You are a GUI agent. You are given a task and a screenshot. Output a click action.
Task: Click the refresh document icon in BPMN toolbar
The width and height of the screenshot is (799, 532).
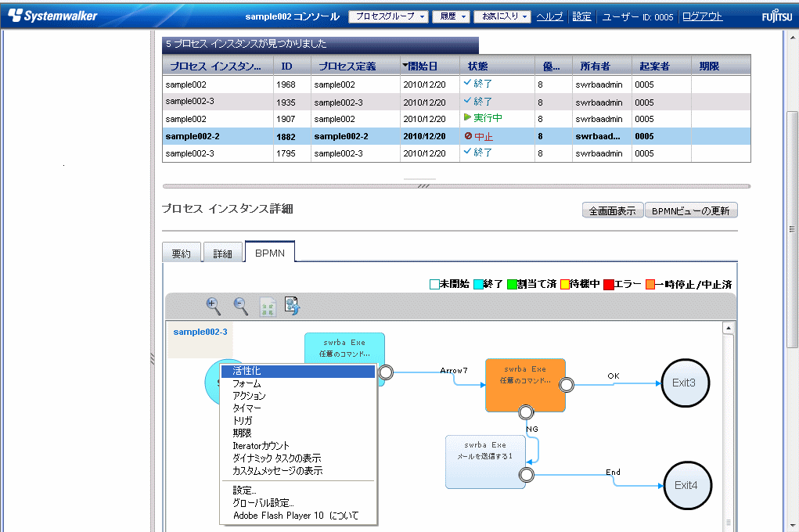point(293,306)
